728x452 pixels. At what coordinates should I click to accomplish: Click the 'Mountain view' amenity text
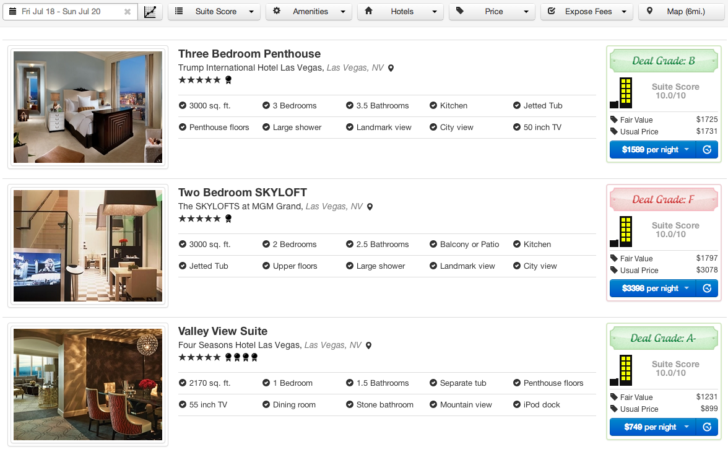click(466, 405)
